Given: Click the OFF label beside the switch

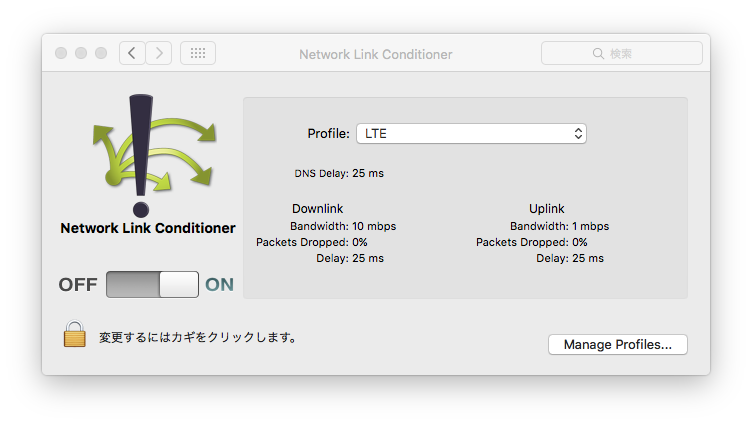Looking at the screenshot, I should 78,284.
